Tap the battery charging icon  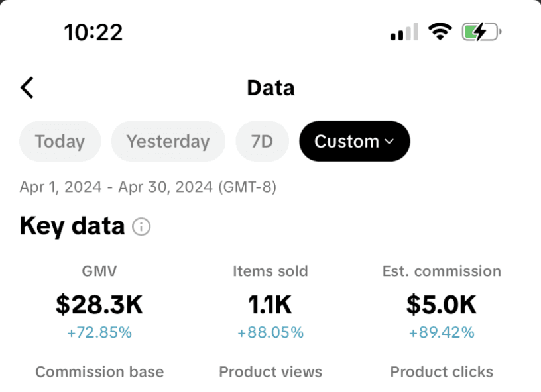481,32
